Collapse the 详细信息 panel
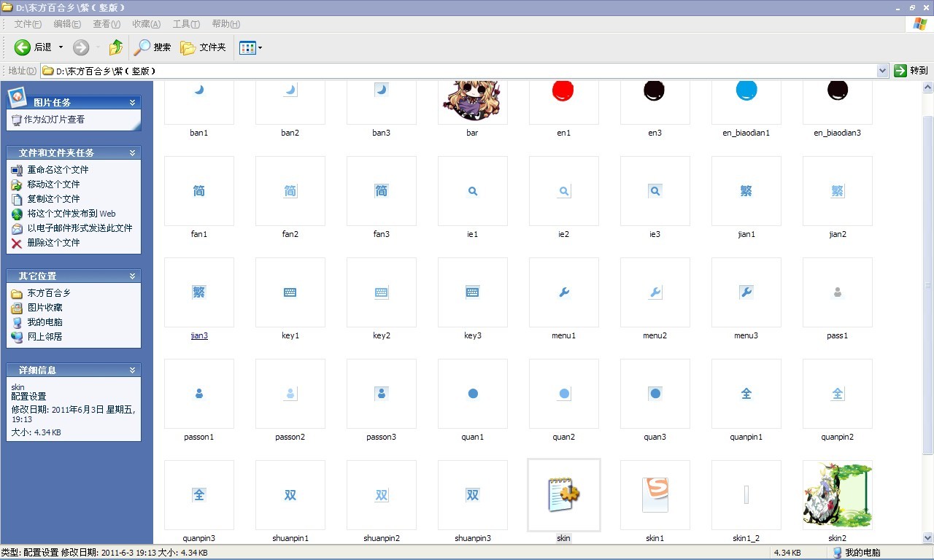934x560 pixels. point(132,370)
